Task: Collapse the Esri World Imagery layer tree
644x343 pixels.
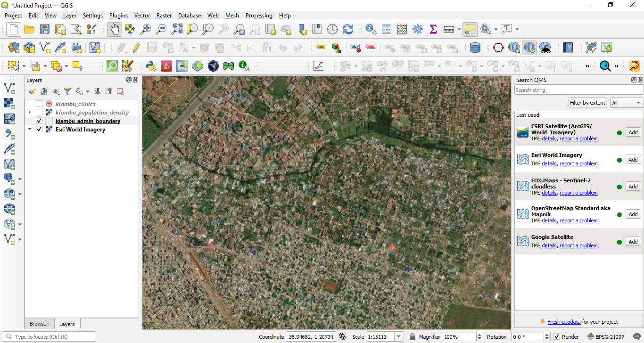Action: pos(30,129)
